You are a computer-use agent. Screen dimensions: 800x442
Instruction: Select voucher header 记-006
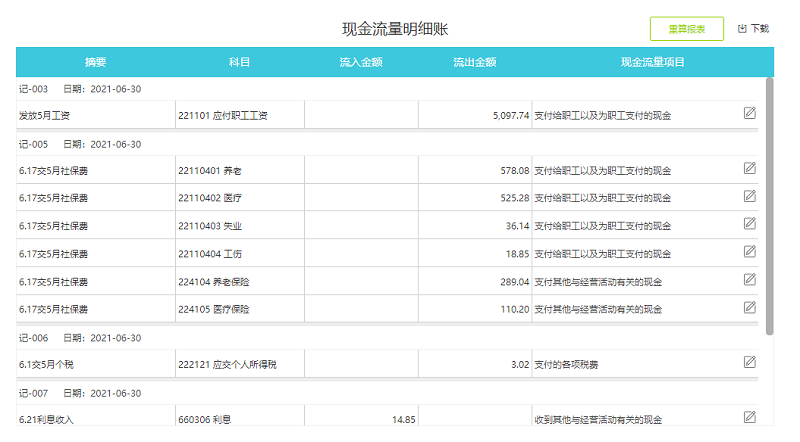coord(387,338)
